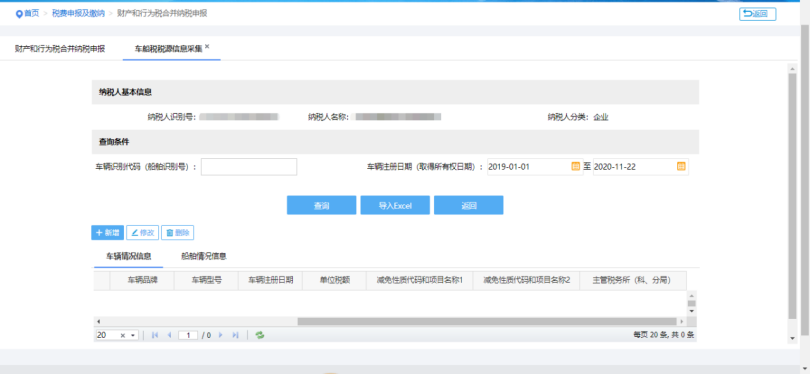Click the 修改 edit button
Screen dimensions: 810x375
point(143,232)
